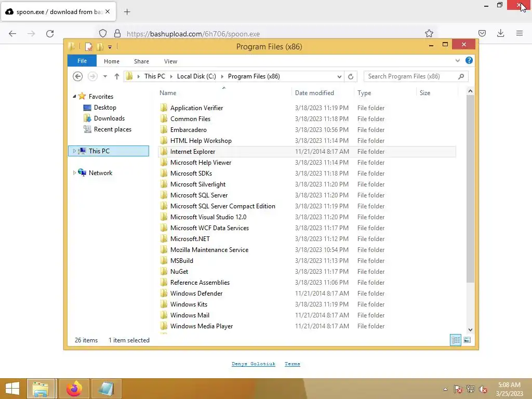Show the site padlock information
Screen dimensions: 532x399
(x=117, y=33)
